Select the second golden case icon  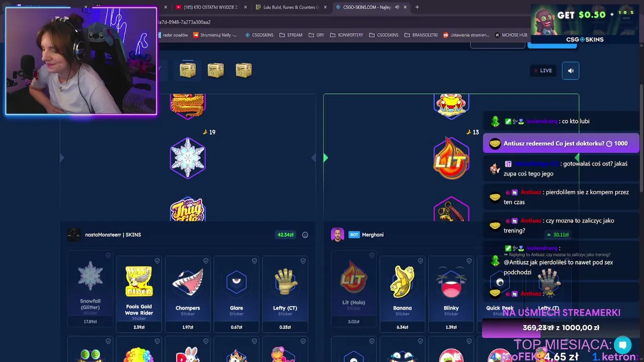[215, 70]
